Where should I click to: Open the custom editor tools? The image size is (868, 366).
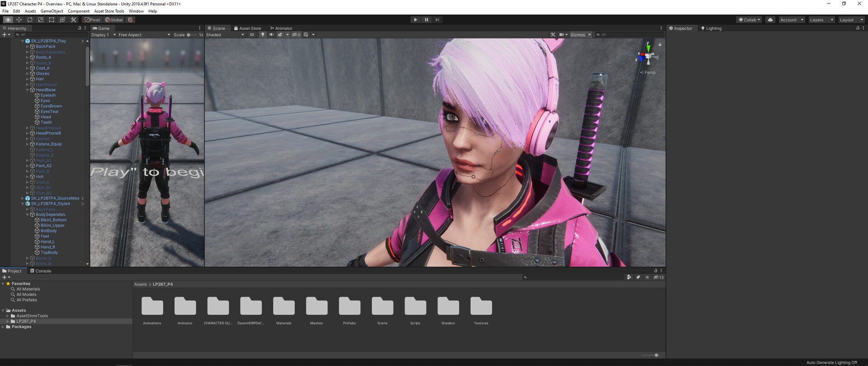coord(73,20)
